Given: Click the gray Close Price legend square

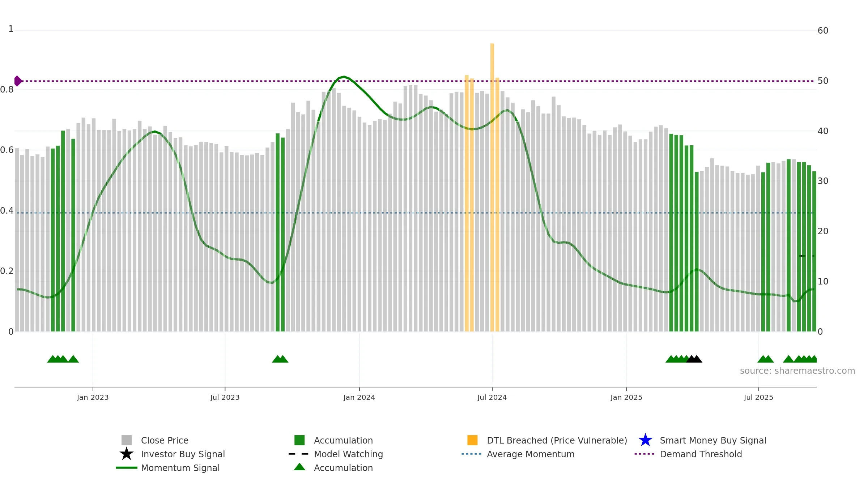Looking at the screenshot, I should click(x=127, y=440).
